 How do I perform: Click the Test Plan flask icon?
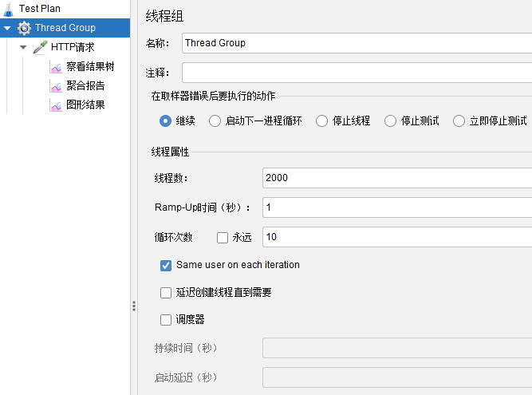(x=8, y=8)
